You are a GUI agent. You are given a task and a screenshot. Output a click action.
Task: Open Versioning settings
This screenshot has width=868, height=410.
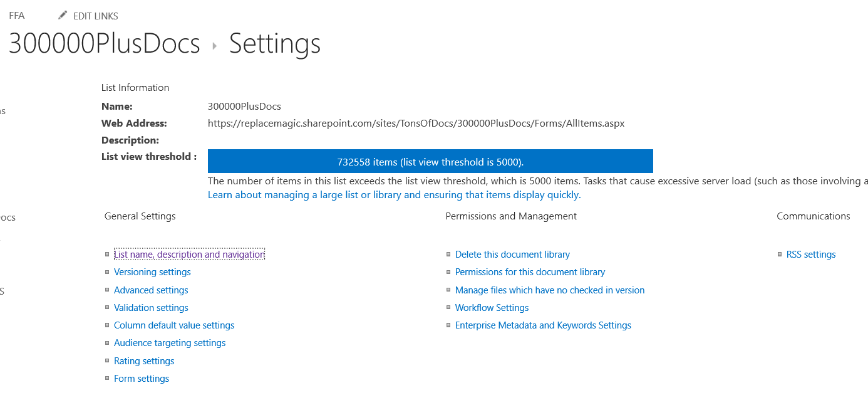[x=152, y=272]
